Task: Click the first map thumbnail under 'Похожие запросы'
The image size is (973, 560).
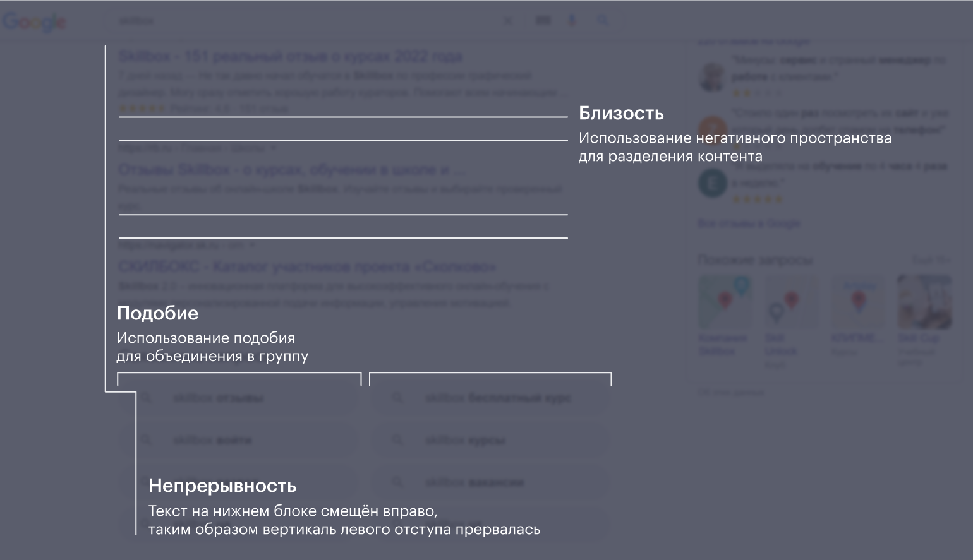Action: 724,302
